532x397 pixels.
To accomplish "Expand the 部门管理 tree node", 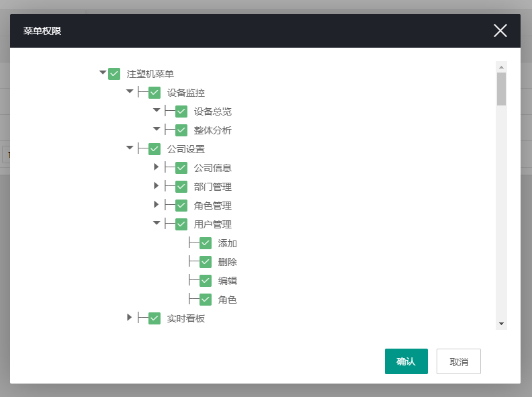I will (157, 185).
